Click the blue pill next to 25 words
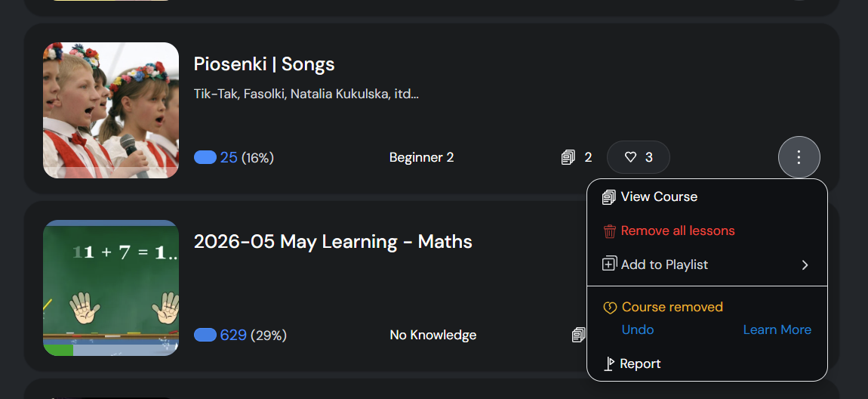Viewport: 868px width, 399px height. [205, 158]
